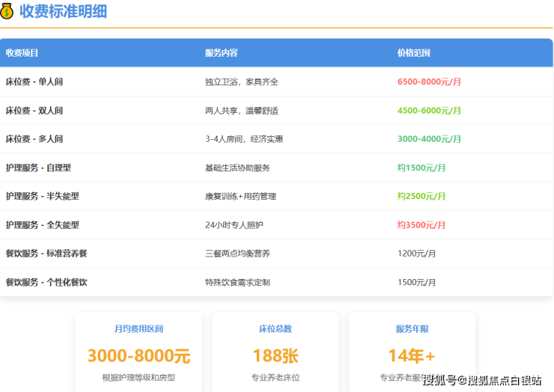Select the 床位费 - 多人间 row label
Screen dimensions: 554x392
34,139
